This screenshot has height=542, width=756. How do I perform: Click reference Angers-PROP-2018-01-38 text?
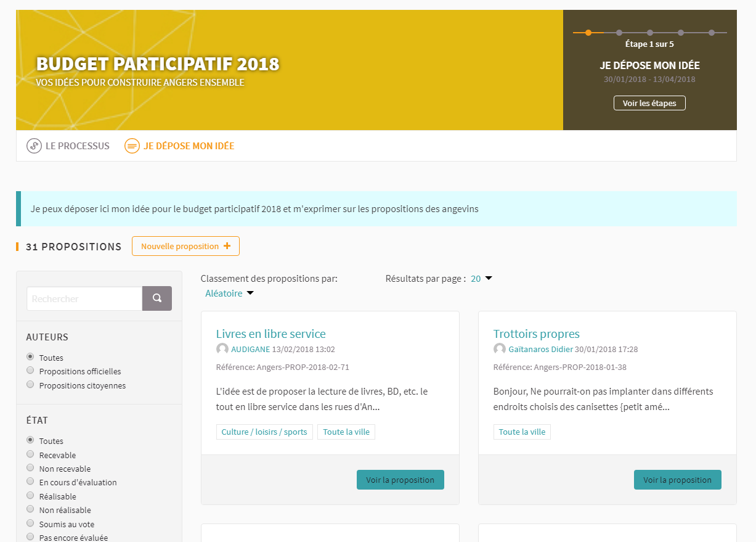560,367
